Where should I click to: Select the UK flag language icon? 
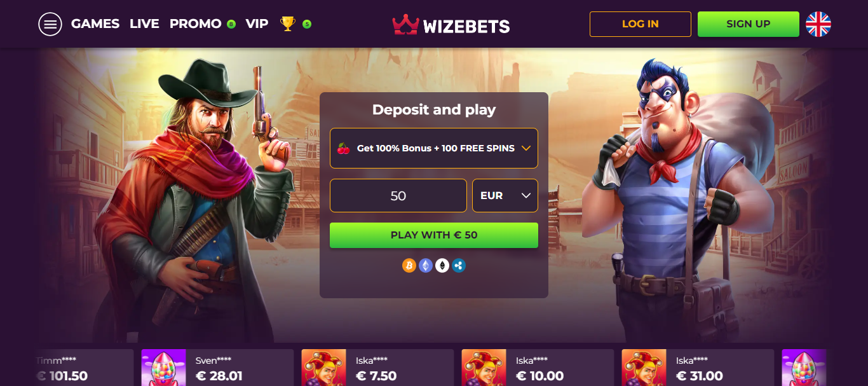[818, 24]
